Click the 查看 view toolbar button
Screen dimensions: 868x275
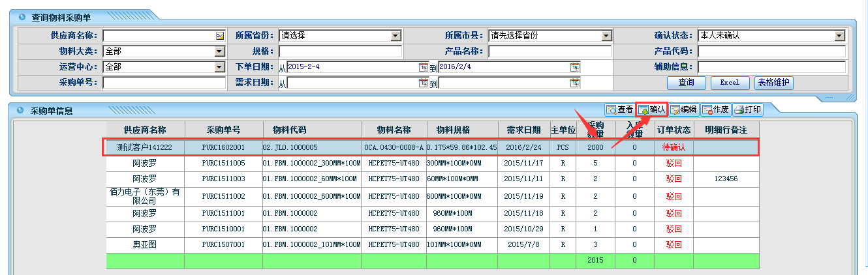(x=619, y=110)
